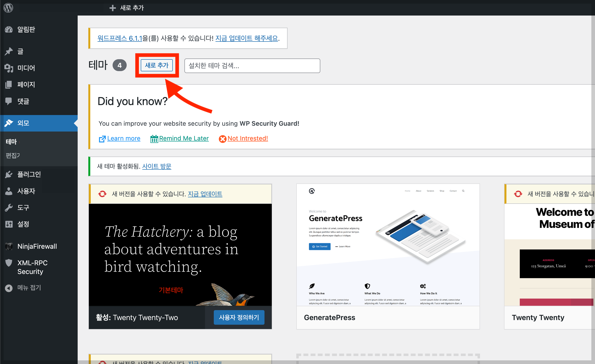Click the 사이트 방문 link

pos(157,166)
